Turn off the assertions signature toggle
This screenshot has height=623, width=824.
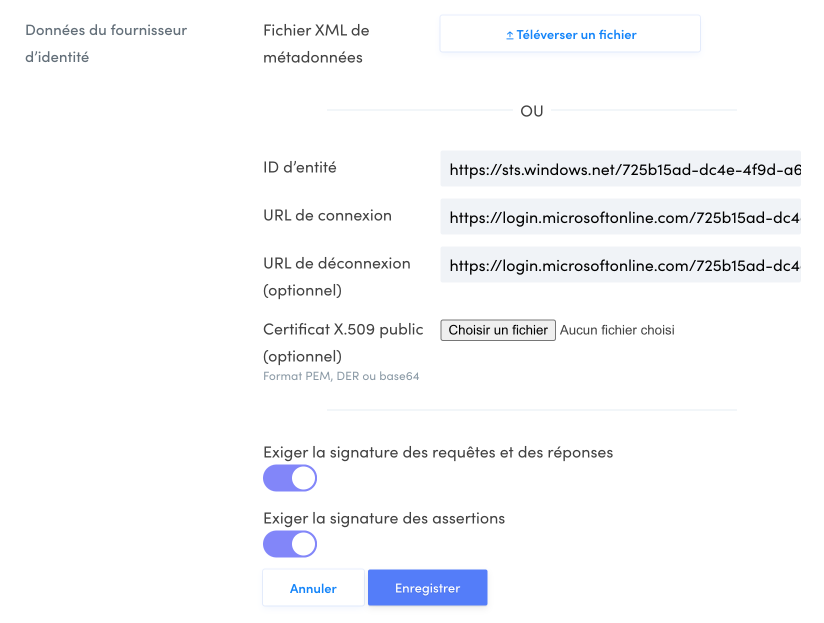(290, 544)
